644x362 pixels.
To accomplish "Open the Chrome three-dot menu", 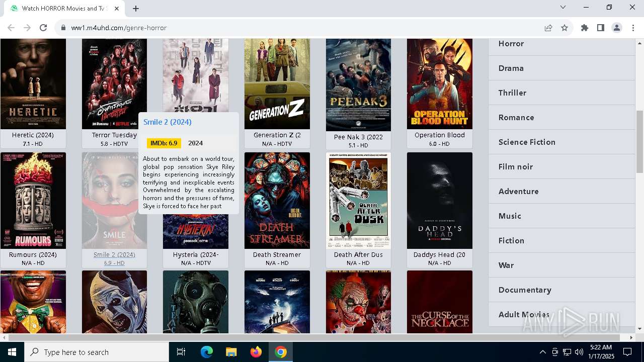I will [633, 28].
